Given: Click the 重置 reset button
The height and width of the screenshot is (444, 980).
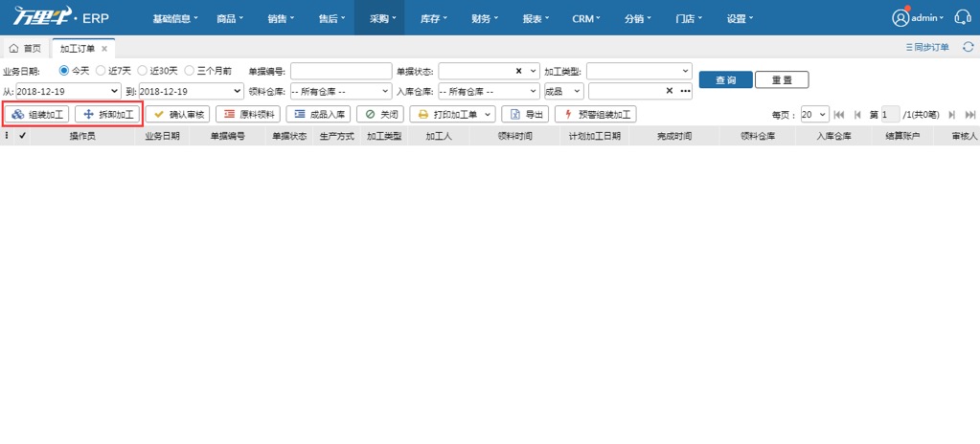Looking at the screenshot, I should pos(782,80).
